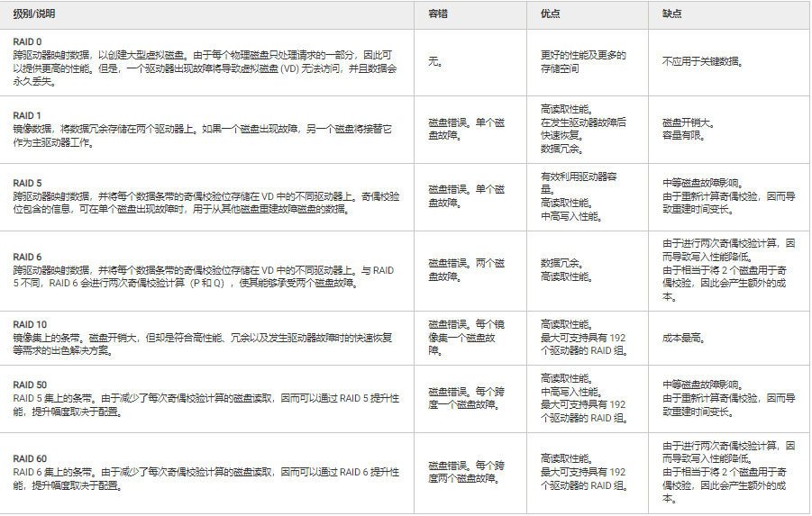The height and width of the screenshot is (516, 812).
Task: Click RAID 5 advantage 有效利用驱动器容量
Action: (579, 183)
